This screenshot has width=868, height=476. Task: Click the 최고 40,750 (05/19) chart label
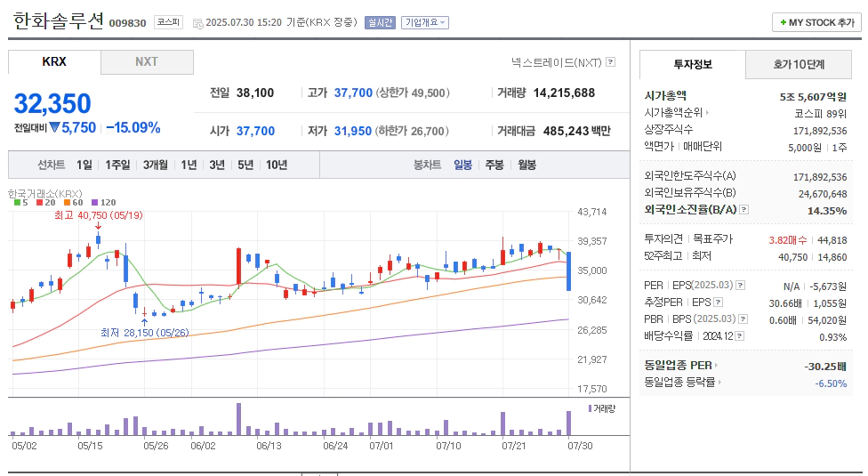98,215
